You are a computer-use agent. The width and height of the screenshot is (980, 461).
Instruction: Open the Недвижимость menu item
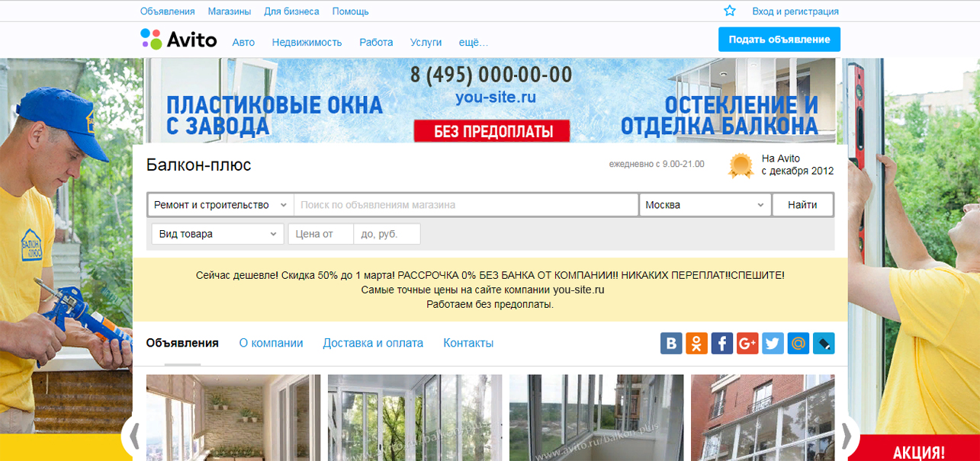pyautogui.click(x=307, y=42)
